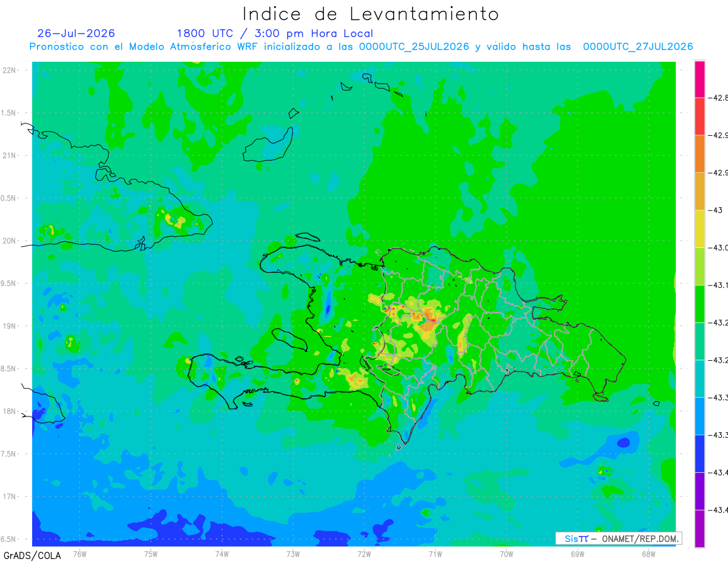The image size is (728, 562).
Task: Click the 22N latitude label
Action: [9, 70]
